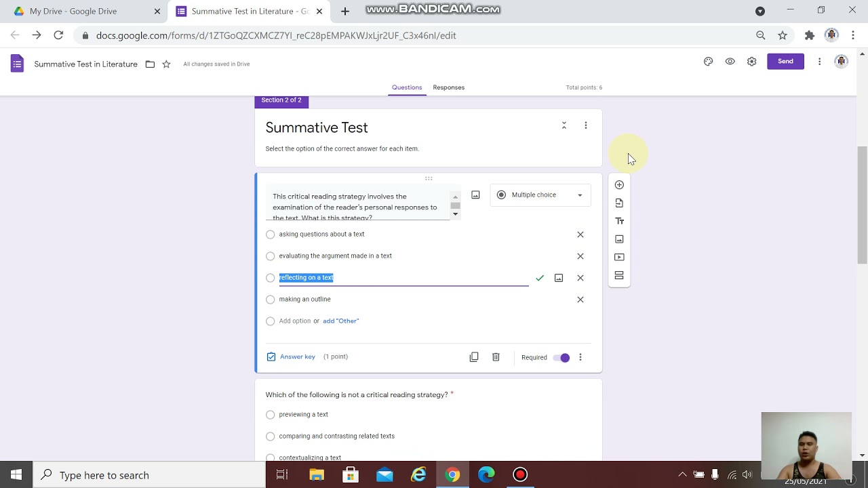Click taskbar search box
The width and height of the screenshot is (868, 488).
(x=149, y=475)
